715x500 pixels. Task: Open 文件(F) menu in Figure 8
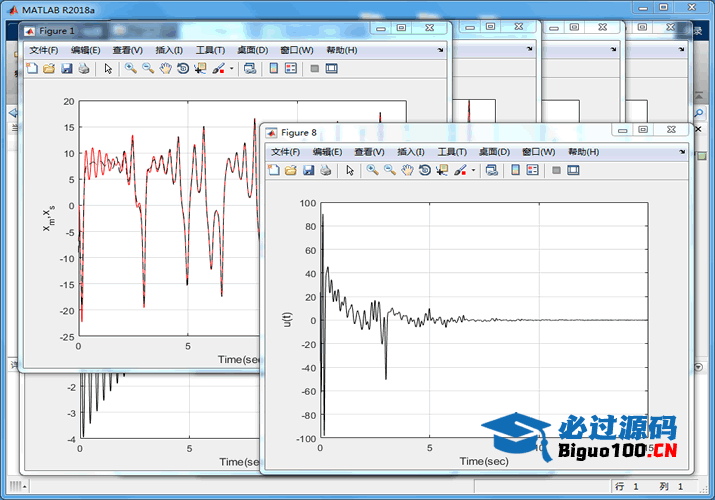(x=285, y=152)
